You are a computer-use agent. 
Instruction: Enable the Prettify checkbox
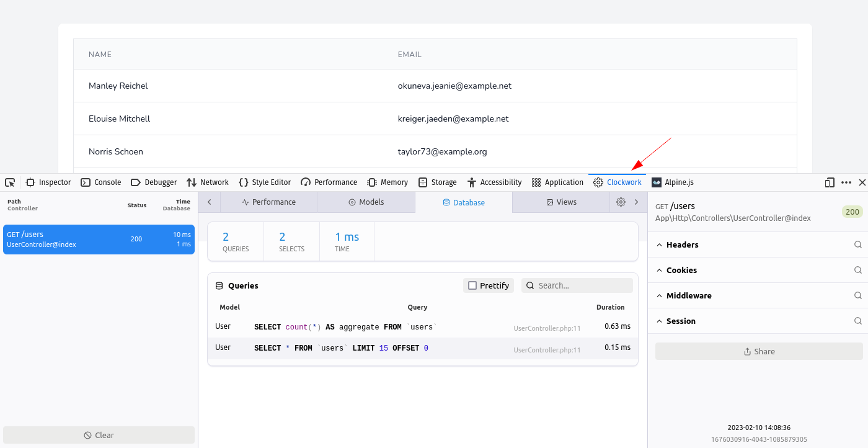[x=472, y=285]
